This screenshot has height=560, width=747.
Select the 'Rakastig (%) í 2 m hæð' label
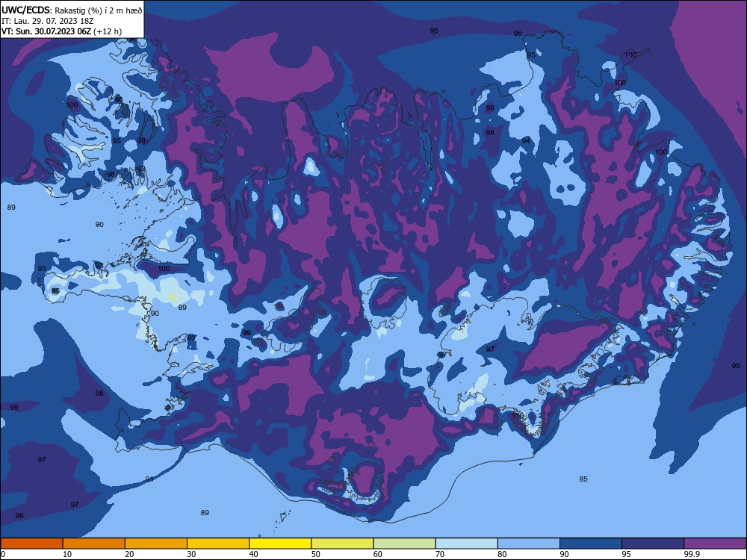pyautogui.click(x=99, y=10)
